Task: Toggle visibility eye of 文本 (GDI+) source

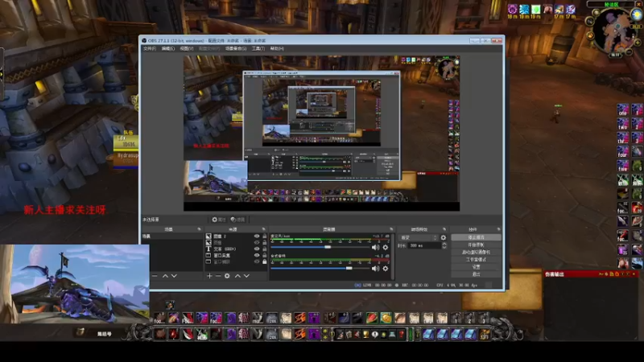Action: pyautogui.click(x=257, y=249)
